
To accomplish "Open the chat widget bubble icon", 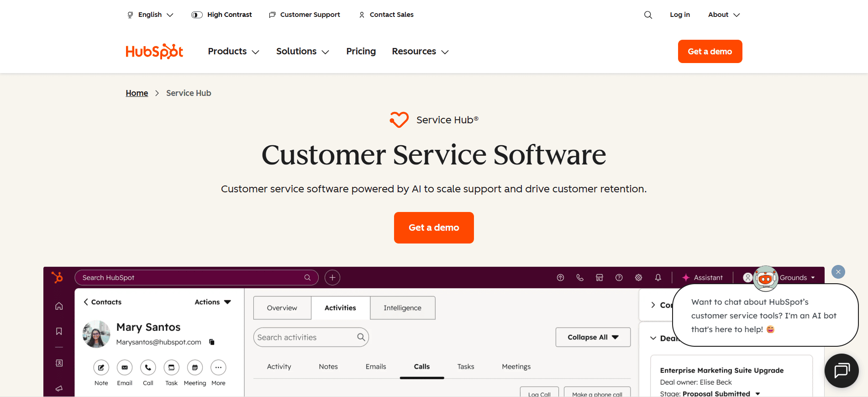I will 842,371.
